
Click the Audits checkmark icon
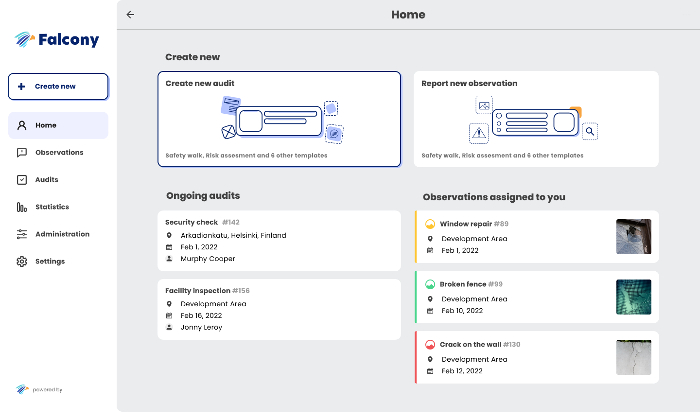coord(22,180)
